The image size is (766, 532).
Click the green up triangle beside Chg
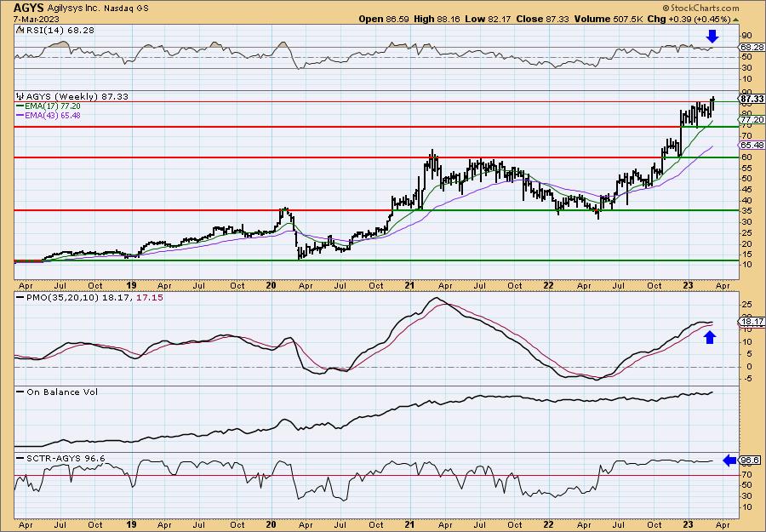[735, 20]
